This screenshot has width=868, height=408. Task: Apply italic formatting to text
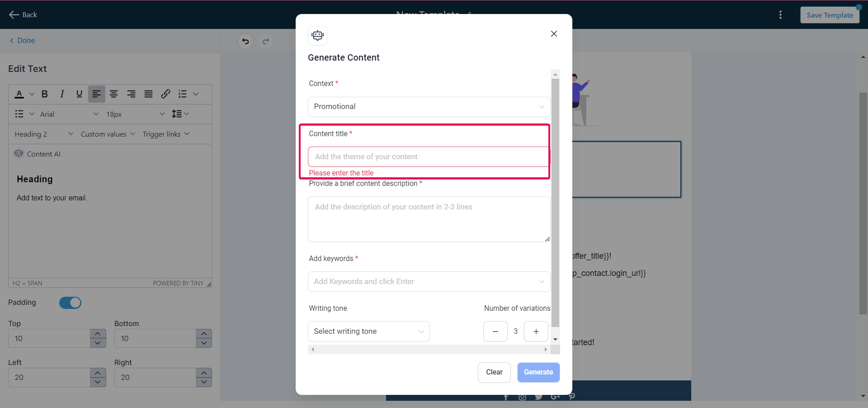click(x=62, y=94)
